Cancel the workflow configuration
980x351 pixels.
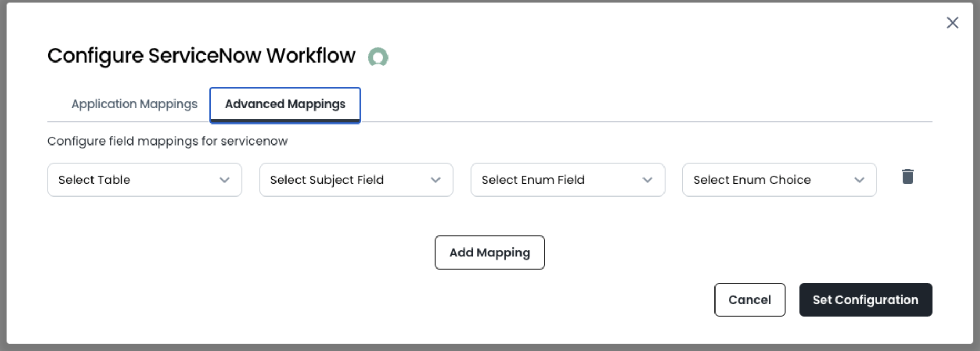coord(749,300)
